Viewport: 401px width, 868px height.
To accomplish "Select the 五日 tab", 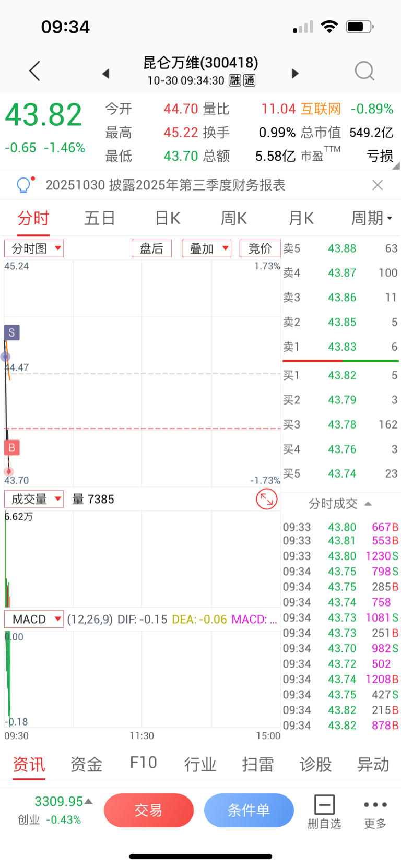I will [100, 218].
